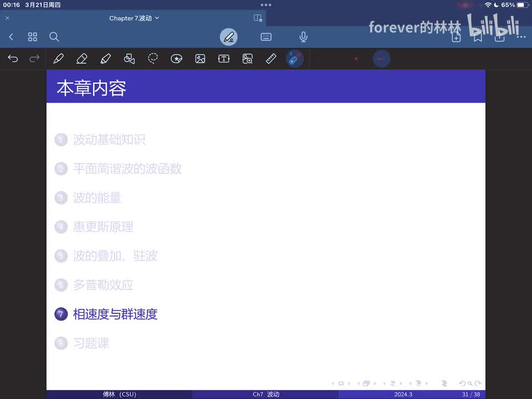Open the share export icon
Image resolution: width=532 pixels, height=399 pixels.
[x=499, y=37]
